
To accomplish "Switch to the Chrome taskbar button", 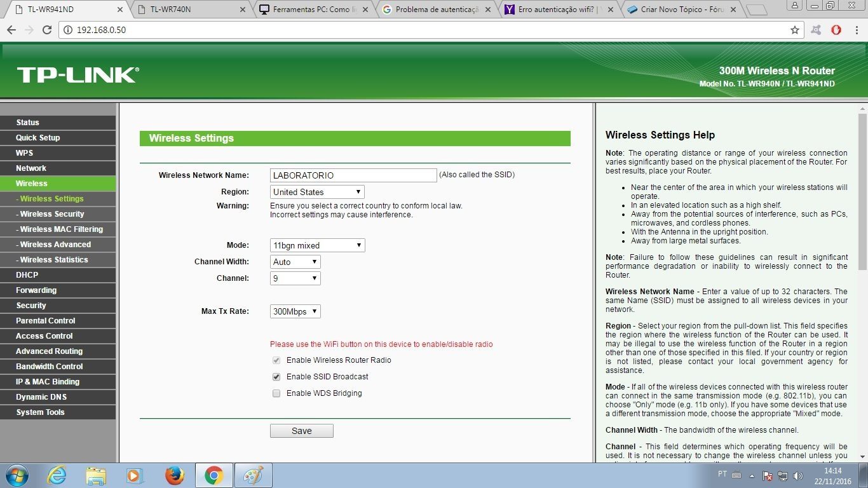I will 214,475.
